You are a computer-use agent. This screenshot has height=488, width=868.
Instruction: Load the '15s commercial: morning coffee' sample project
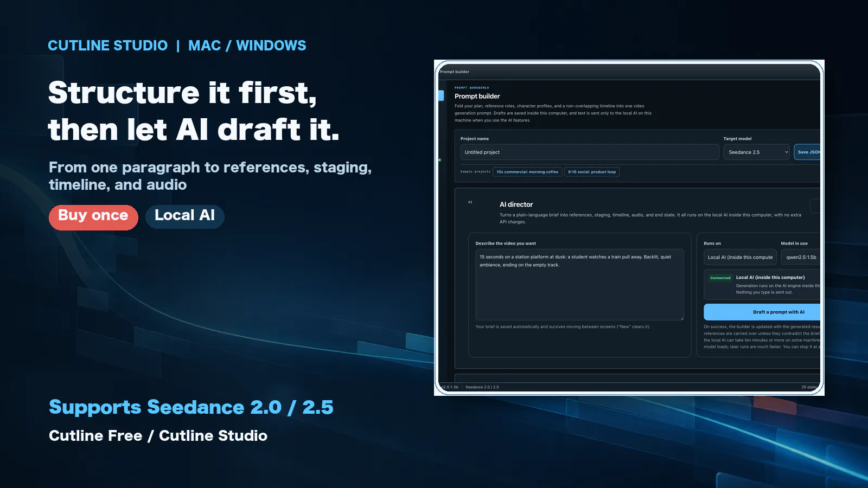point(527,172)
